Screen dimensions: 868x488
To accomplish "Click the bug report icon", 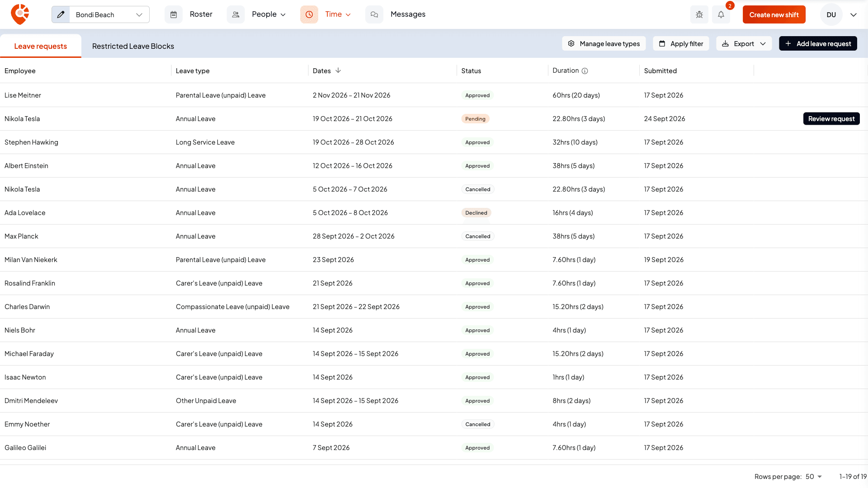I will click(699, 14).
